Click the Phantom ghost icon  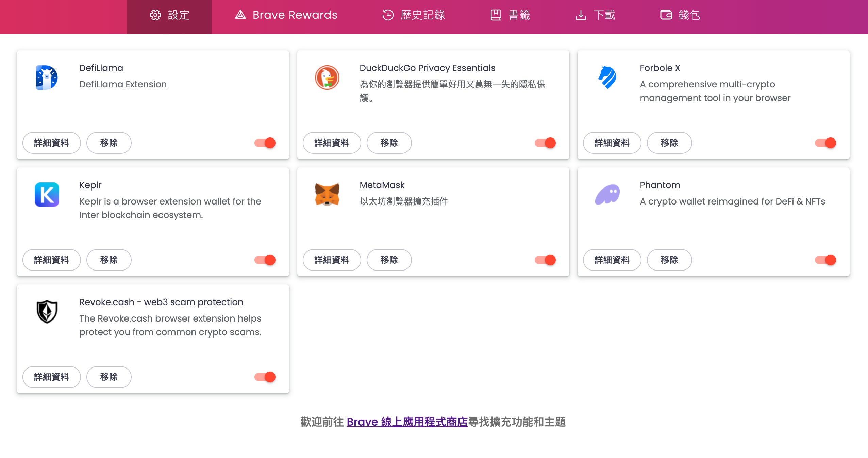pyautogui.click(x=608, y=194)
